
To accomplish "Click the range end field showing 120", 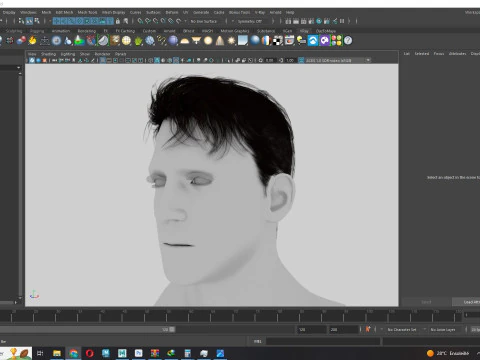I will point(311,329).
